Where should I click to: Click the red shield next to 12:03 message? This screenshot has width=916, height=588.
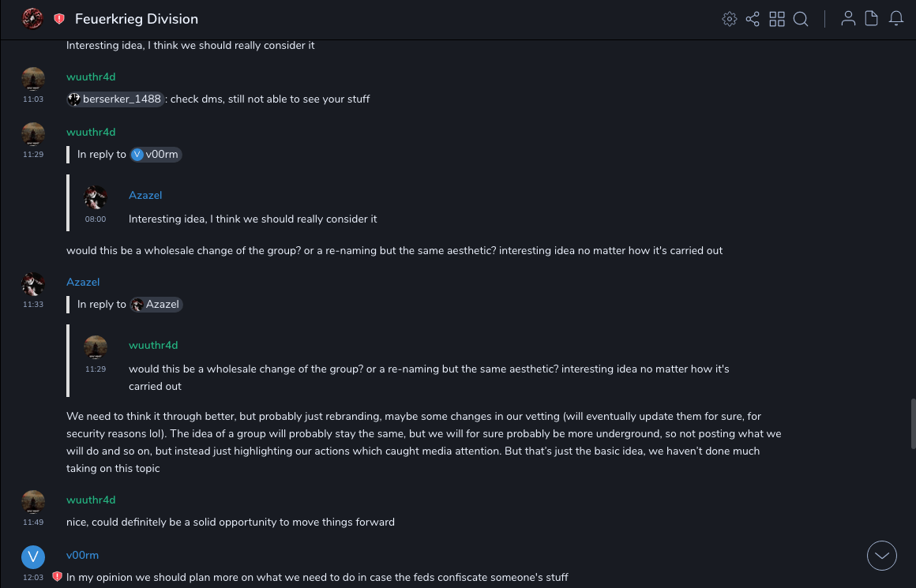pos(57,577)
